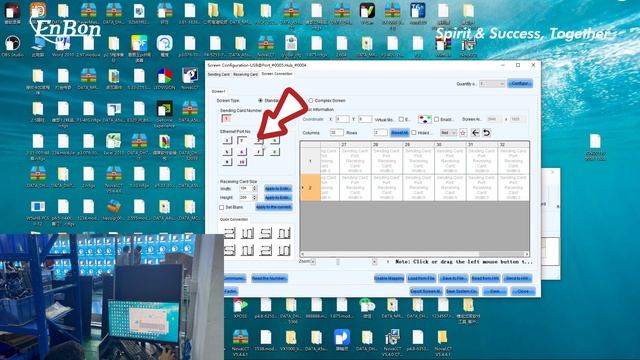Select highlighted row header 2 in grid
The height and width of the screenshot is (360, 640).
click(310, 188)
